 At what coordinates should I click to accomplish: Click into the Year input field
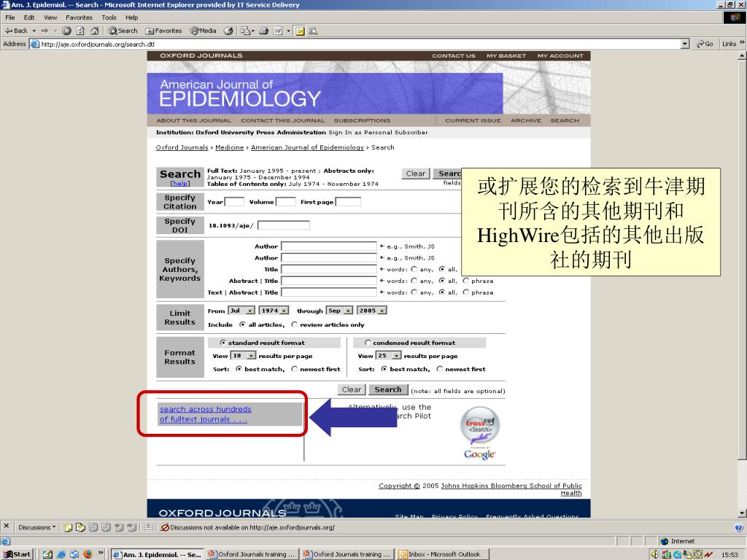(x=234, y=202)
